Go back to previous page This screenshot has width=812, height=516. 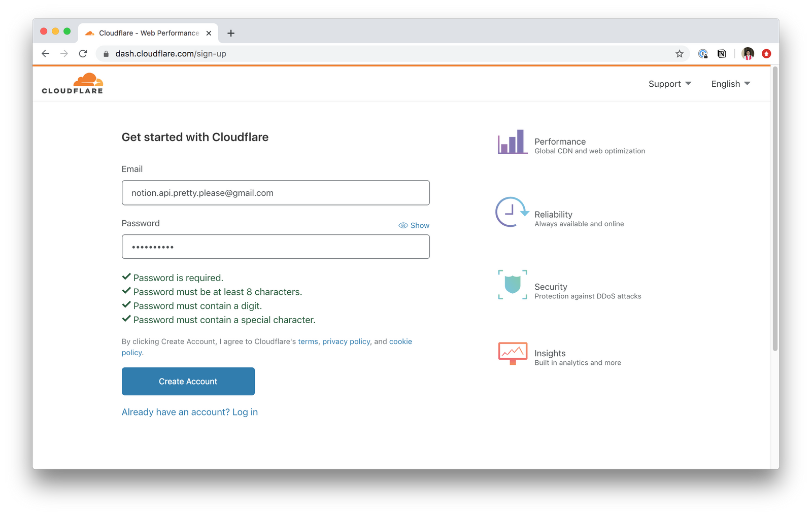[x=46, y=54]
